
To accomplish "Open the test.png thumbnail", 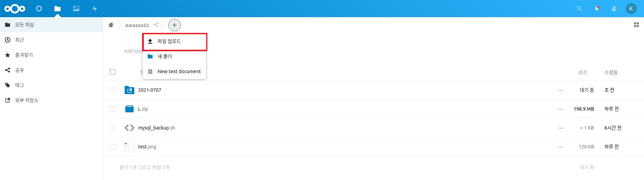I will point(129,147).
